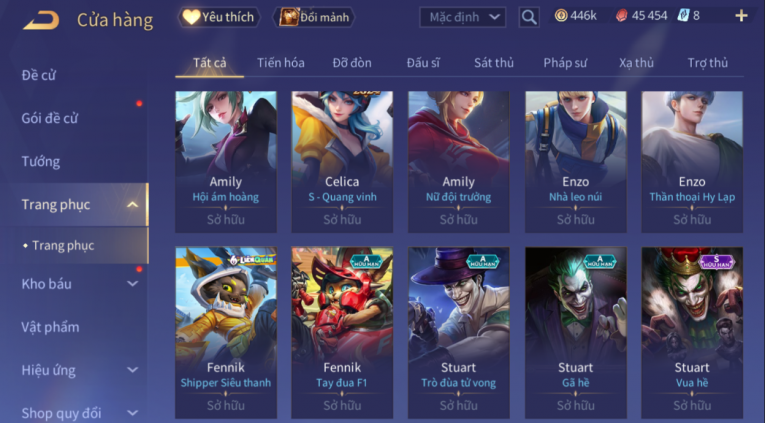Screen dimensions: 765x423
Task: Switch to the Tiến hóa tab
Action: [281, 63]
